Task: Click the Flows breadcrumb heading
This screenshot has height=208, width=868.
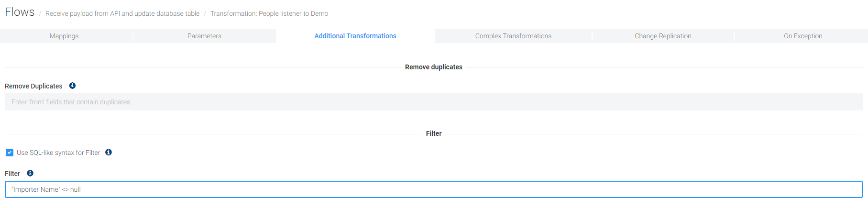Action: 20,12
